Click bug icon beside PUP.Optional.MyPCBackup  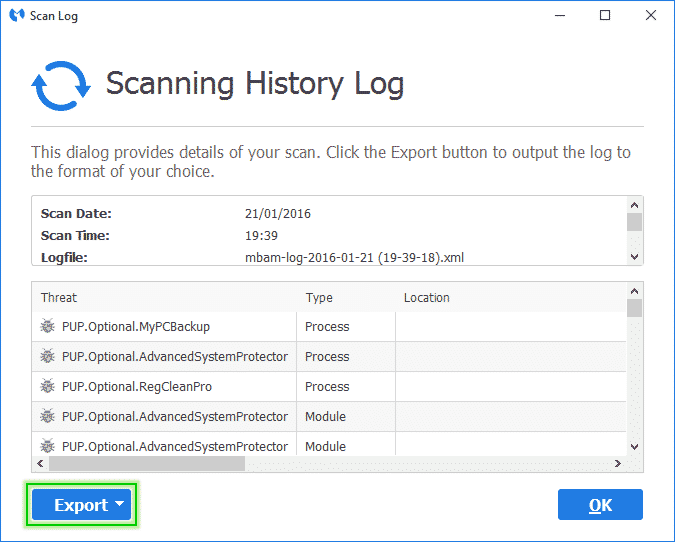(x=47, y=327)
